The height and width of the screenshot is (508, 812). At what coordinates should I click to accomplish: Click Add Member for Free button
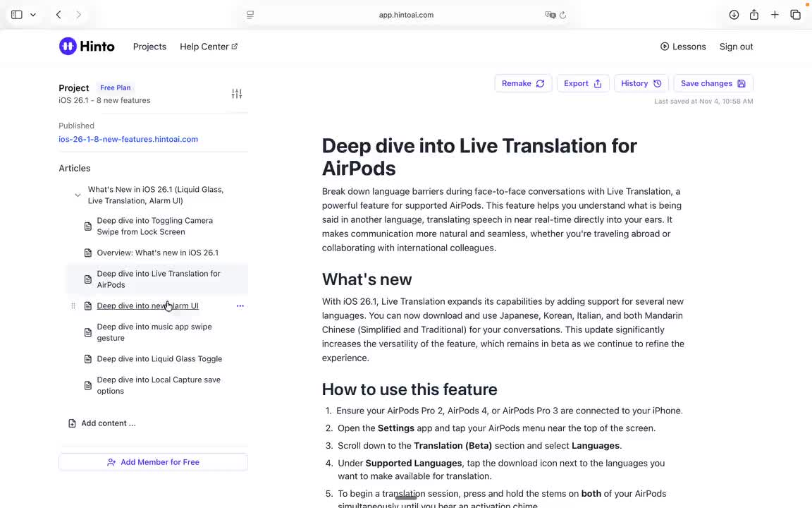coord(153,462)
